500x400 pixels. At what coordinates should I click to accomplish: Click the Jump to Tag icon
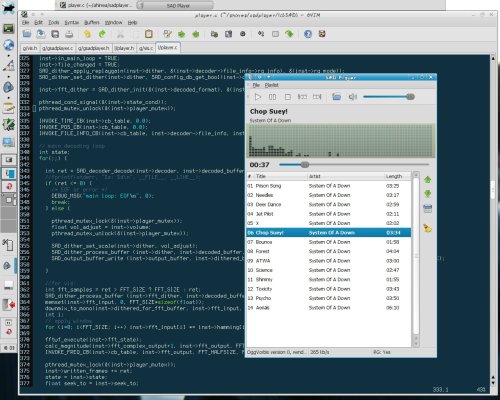289,34
